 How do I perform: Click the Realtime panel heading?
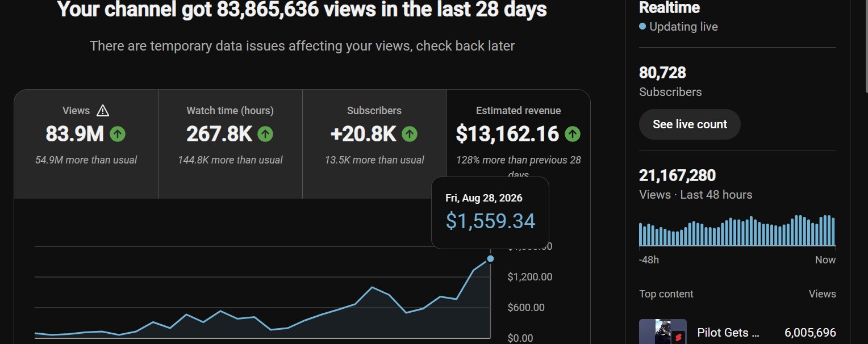click(x=669, y=8)
